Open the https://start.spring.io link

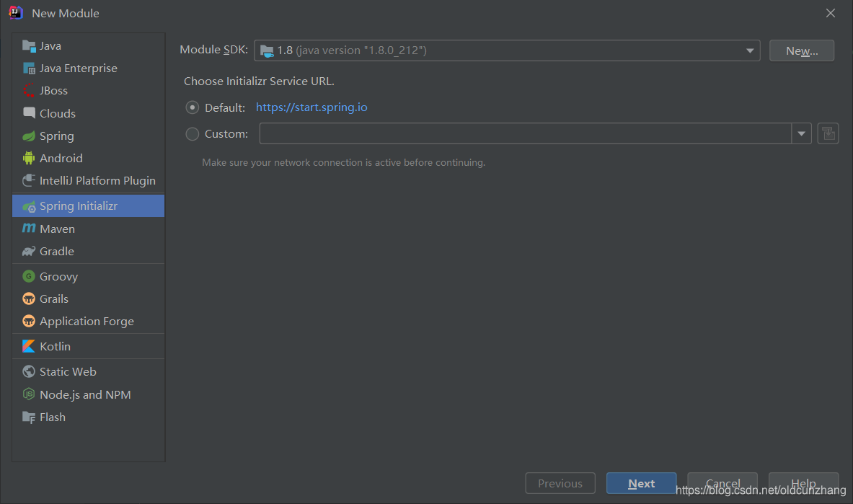coord(311,107)
